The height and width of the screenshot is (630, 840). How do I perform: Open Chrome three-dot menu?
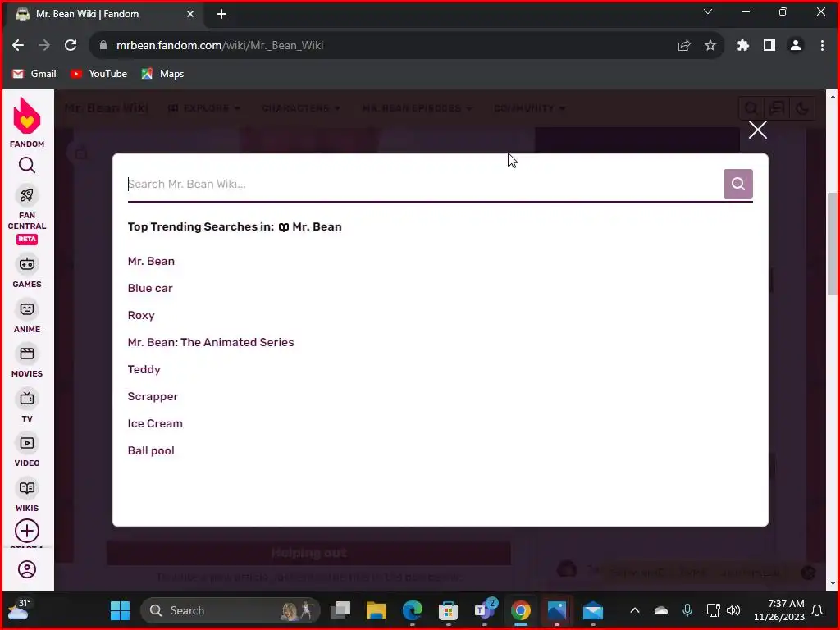(822, 46)
